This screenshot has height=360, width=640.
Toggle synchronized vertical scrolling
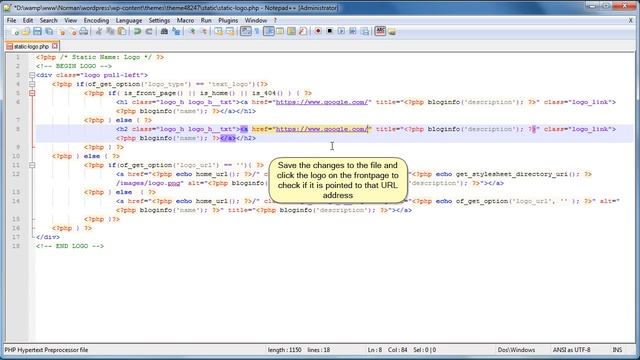click(x=218, y=31)
